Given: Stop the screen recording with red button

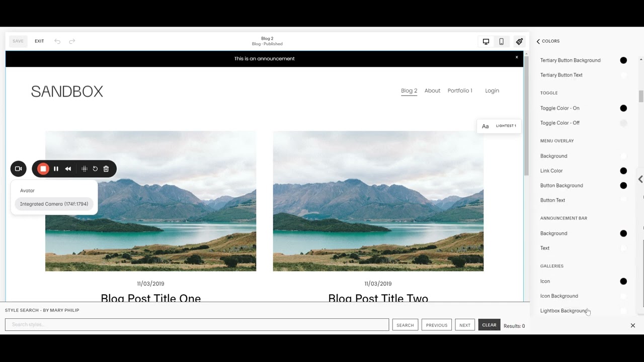Looking at the screenshot, I should point(43,169).
